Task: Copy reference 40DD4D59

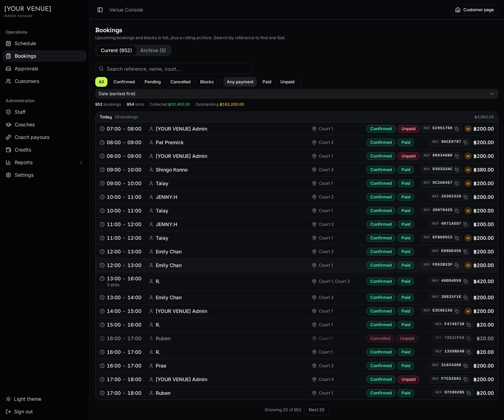Action: [x=465, y=281]
